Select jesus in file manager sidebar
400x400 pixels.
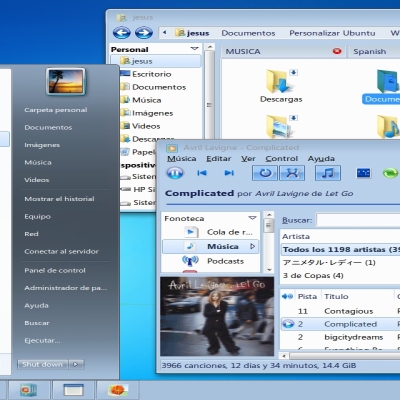click(x=156, y=61)
